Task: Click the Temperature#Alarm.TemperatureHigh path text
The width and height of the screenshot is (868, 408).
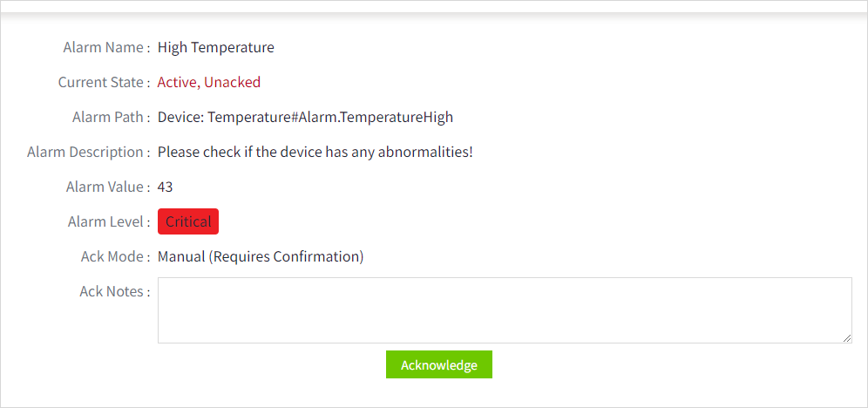Action: tap(330, 117)
